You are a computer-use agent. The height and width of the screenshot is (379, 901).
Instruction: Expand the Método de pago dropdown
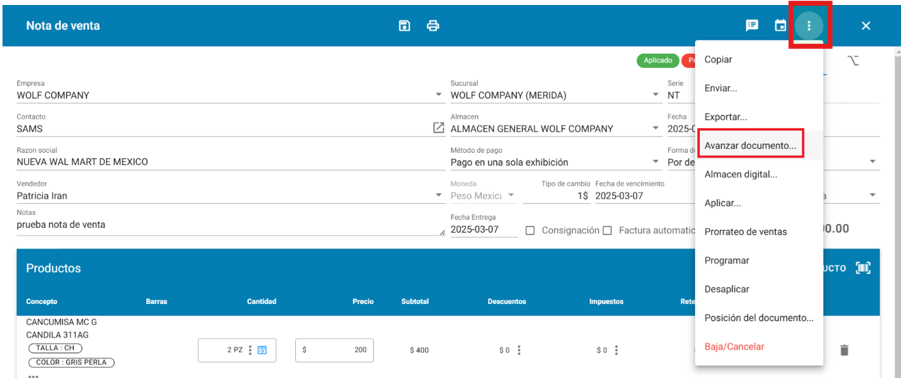click(x=656, y=162)
